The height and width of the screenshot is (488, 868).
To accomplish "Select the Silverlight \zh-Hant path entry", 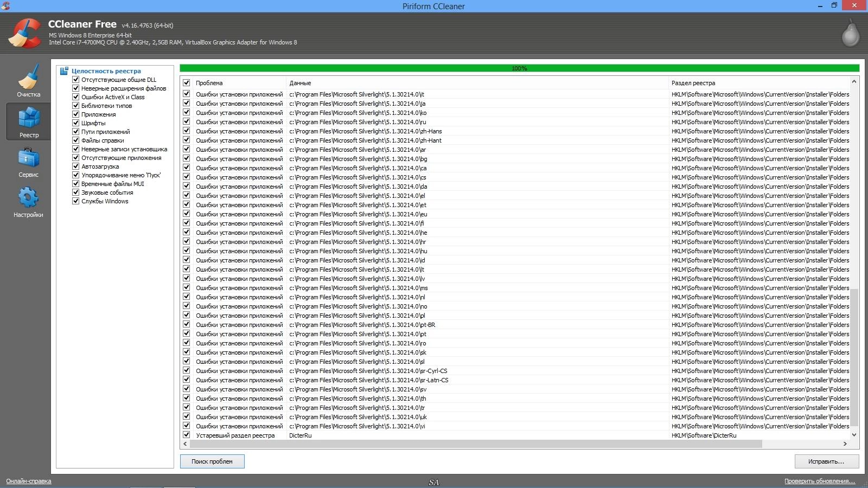I will pos(365,140).
